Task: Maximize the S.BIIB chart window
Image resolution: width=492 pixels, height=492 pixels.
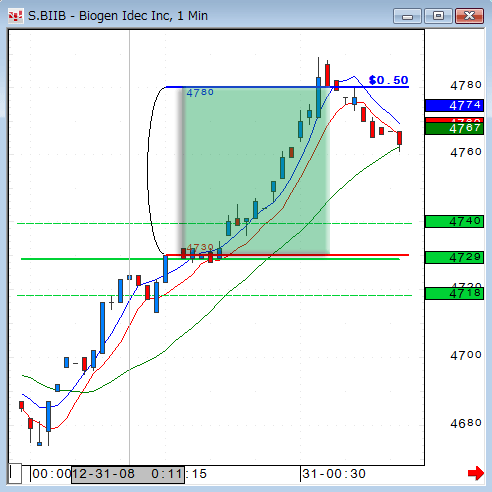Action: (438, 16)
